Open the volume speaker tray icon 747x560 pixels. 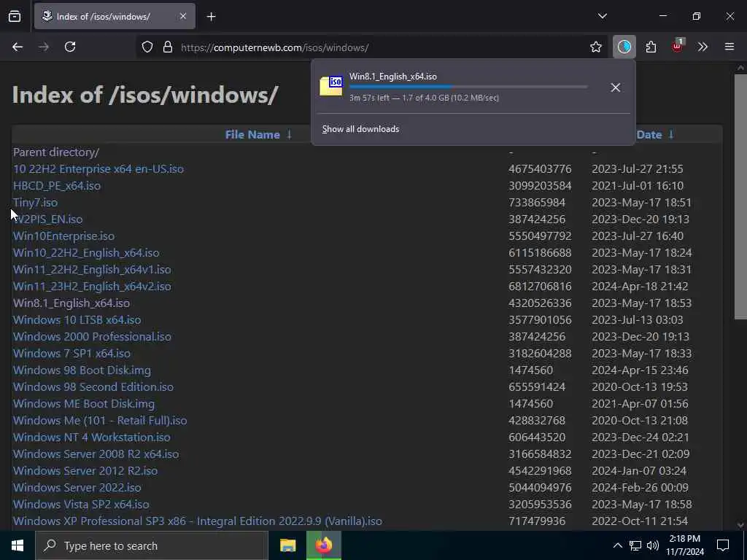(x=653, y=545)
